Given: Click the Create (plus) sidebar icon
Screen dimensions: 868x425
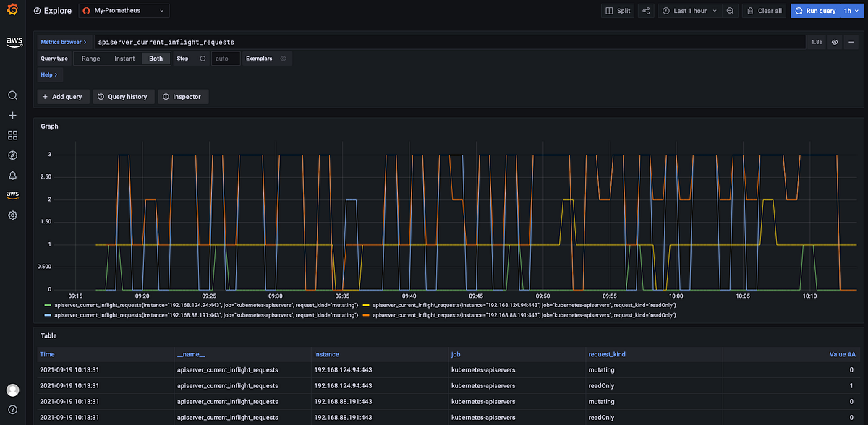Looking at the screenshot, I should coord(12,114).
